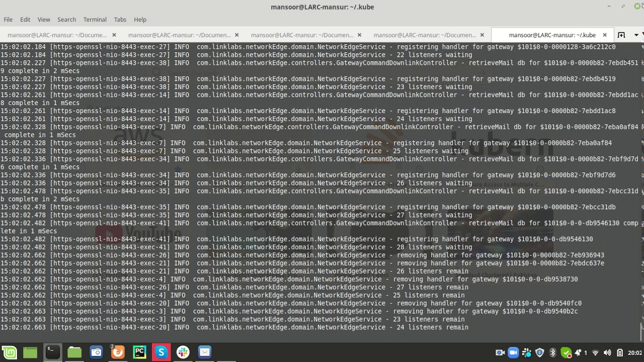Viewport: 644px width, 362px height.
Task: Open Slack from the taskbar launcher
Action: (x=183, y=352)
